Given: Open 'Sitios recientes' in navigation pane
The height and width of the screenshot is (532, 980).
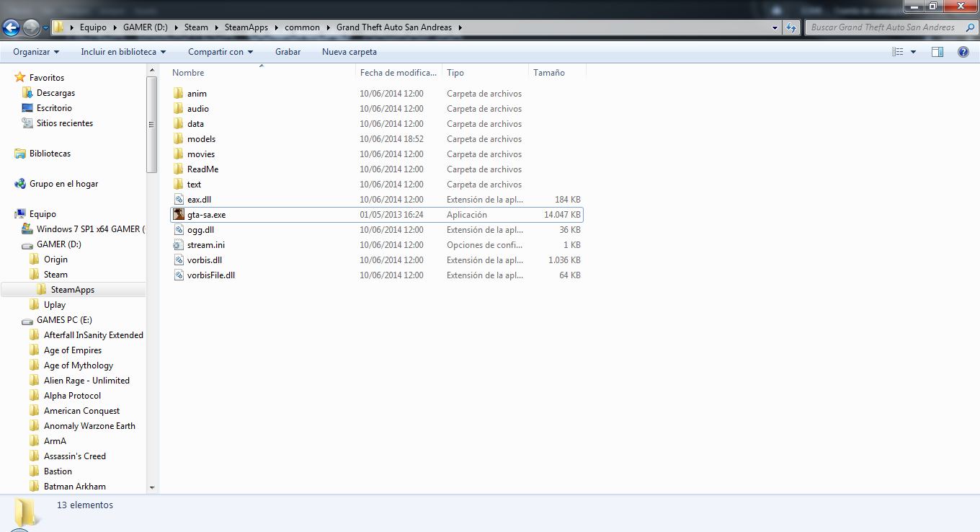Looking at the screenshot, I should 64,123.
